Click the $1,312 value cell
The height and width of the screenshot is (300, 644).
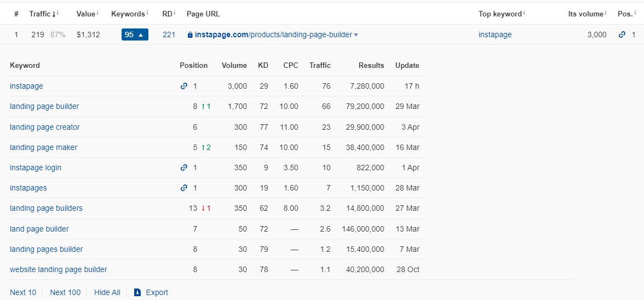[x=88, y=35]
